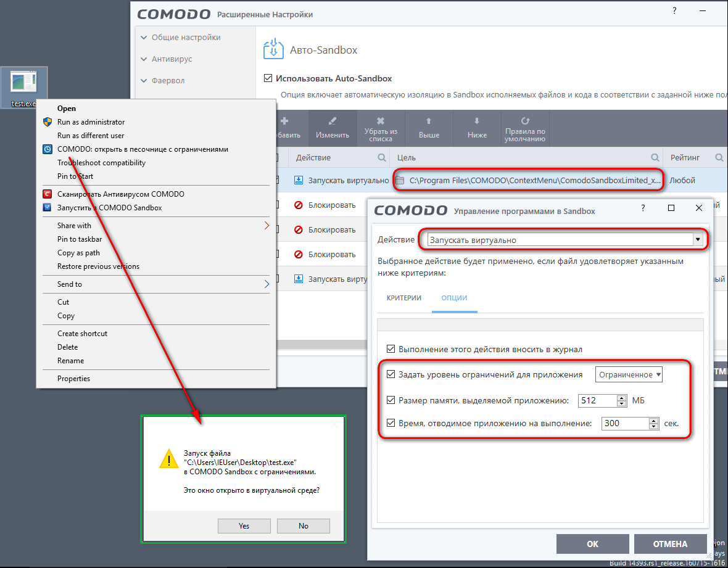Click the block icon of the second Блокировать rule

pos(299,229)
